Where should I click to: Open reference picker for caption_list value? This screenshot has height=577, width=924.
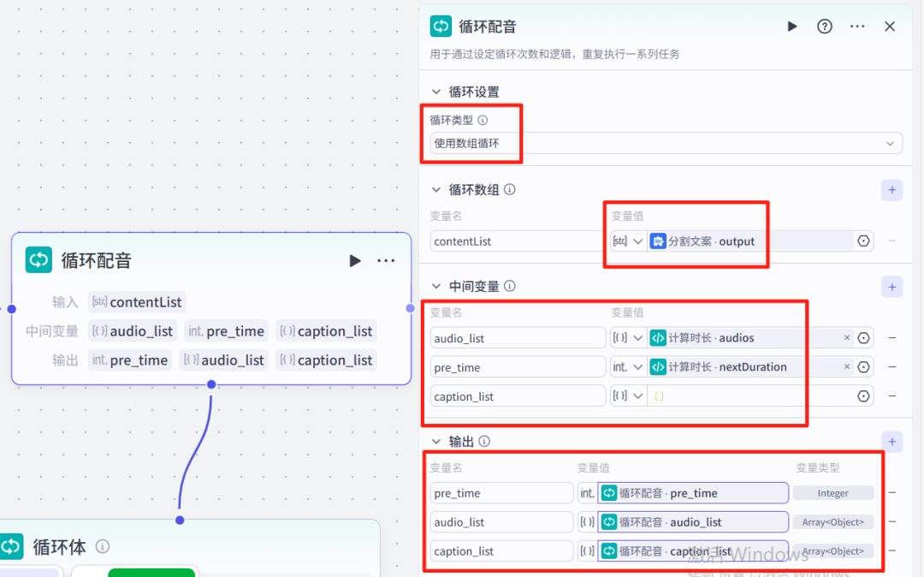coord(863,396)
